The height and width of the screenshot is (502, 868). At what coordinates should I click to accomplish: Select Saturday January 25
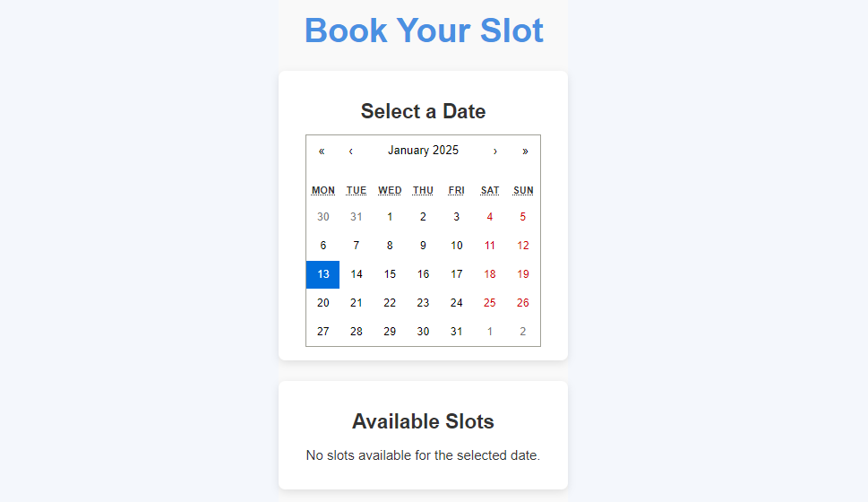coord(490,303)
